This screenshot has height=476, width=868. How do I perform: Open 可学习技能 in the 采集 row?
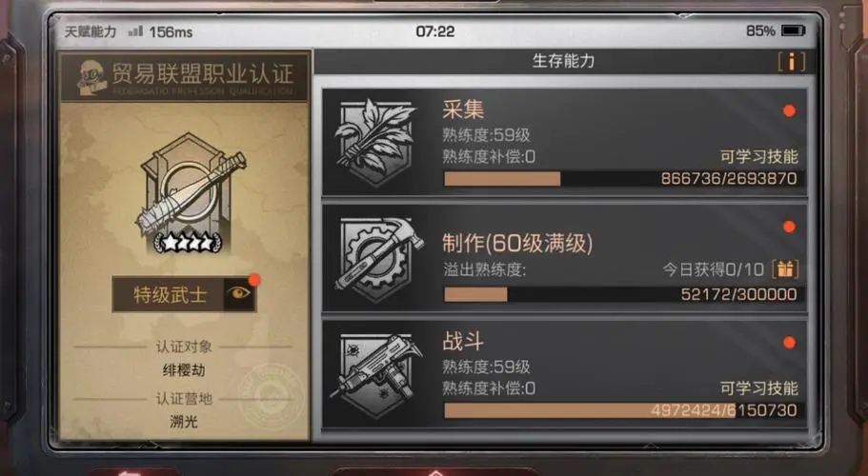(759, 157)
